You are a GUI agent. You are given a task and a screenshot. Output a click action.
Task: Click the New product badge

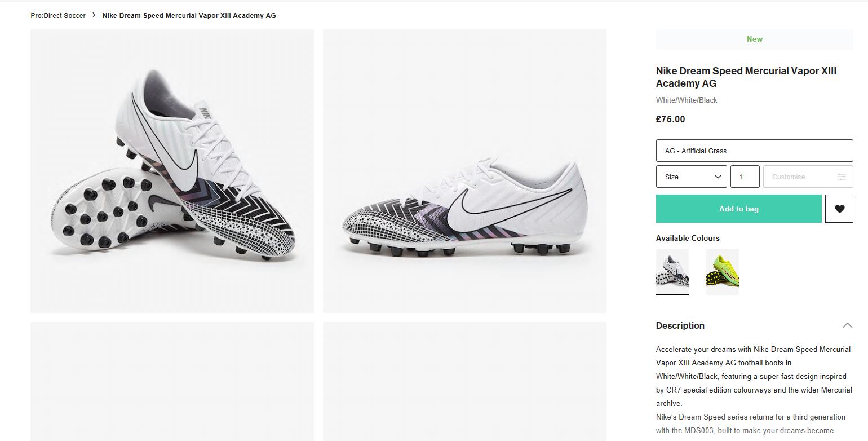click(755, 39)
